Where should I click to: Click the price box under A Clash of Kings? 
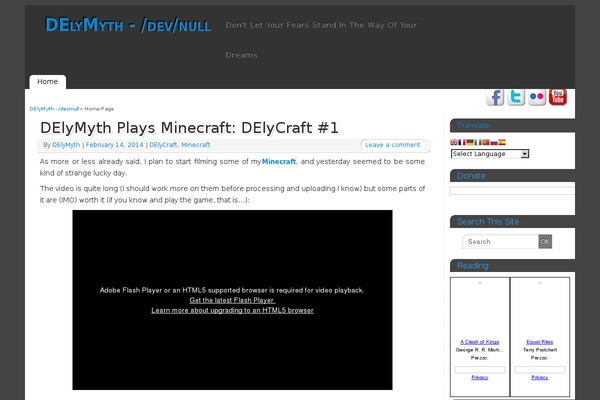[480, 369]
